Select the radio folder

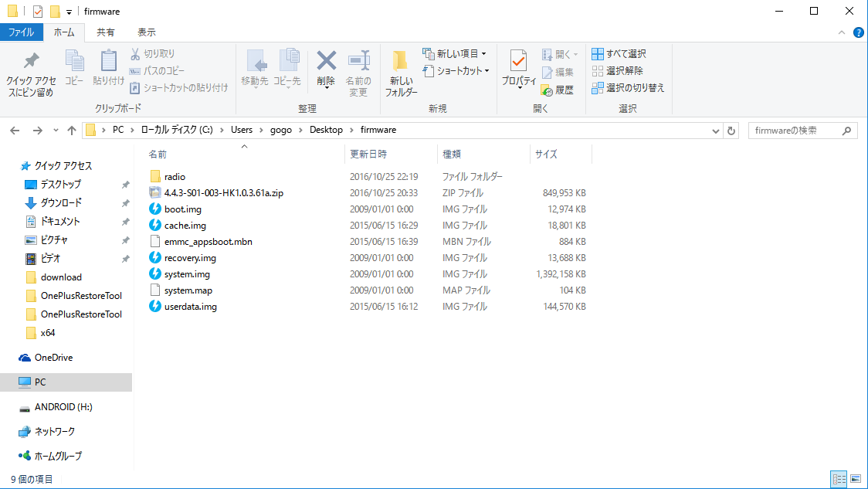pos(175,177)
